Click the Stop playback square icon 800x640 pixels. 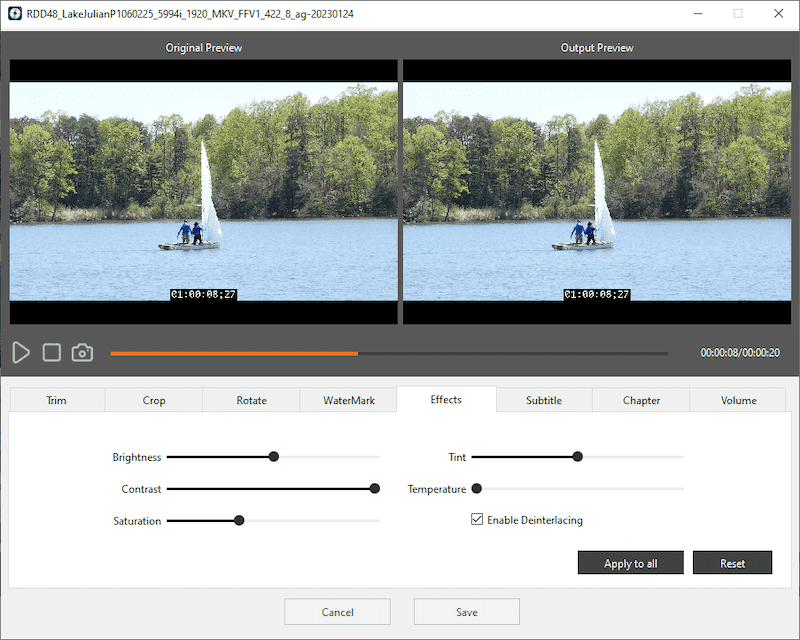[52, 353]
